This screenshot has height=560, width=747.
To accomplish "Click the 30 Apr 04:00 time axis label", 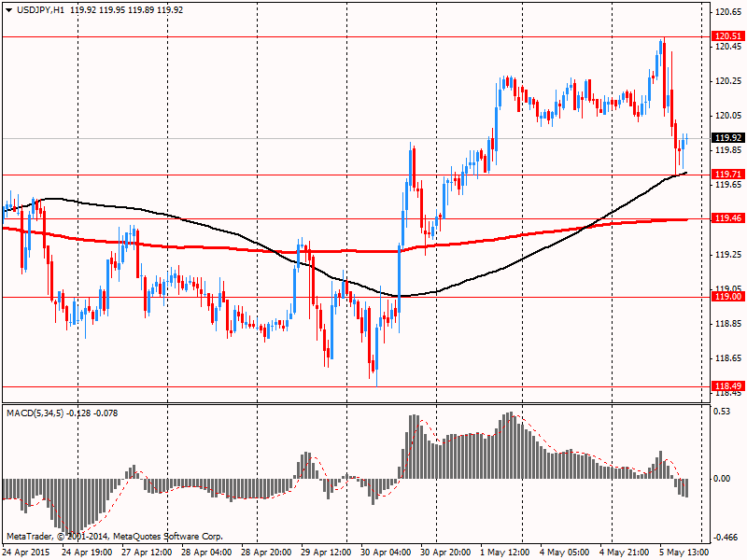I will point(386,553).
